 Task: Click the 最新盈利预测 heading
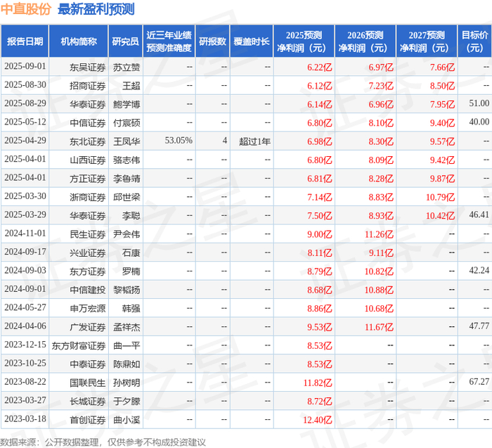click(96, 8)
